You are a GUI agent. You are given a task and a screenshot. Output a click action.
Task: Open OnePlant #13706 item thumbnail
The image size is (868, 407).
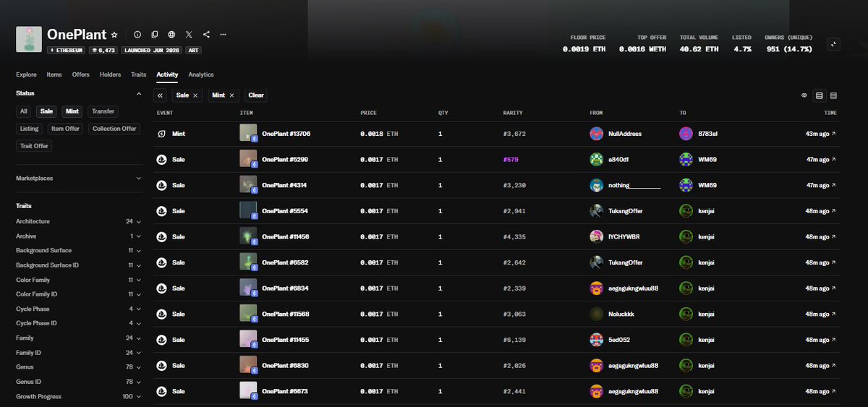pyautogui.click(x=248, y=133)
